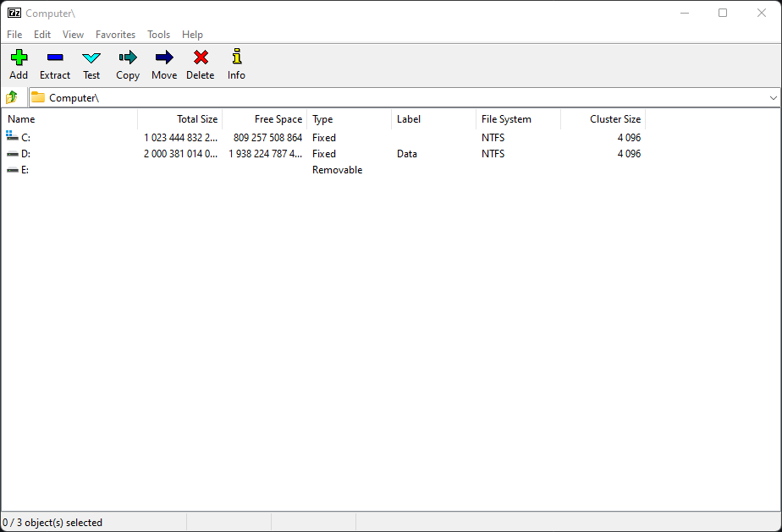The width and height of the screenshot is (782, 532).
Task: Open the File menu
Action: point(14,35)
